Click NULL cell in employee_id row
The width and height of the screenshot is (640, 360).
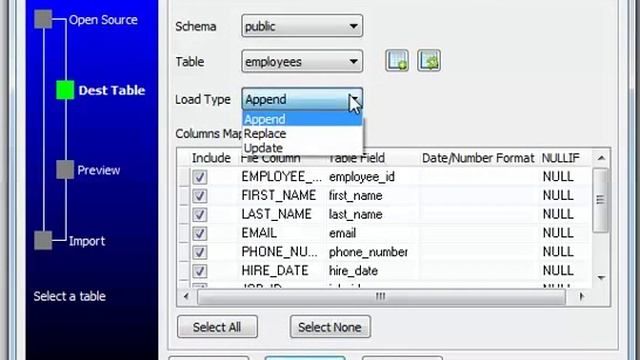(x=565, y=177)
